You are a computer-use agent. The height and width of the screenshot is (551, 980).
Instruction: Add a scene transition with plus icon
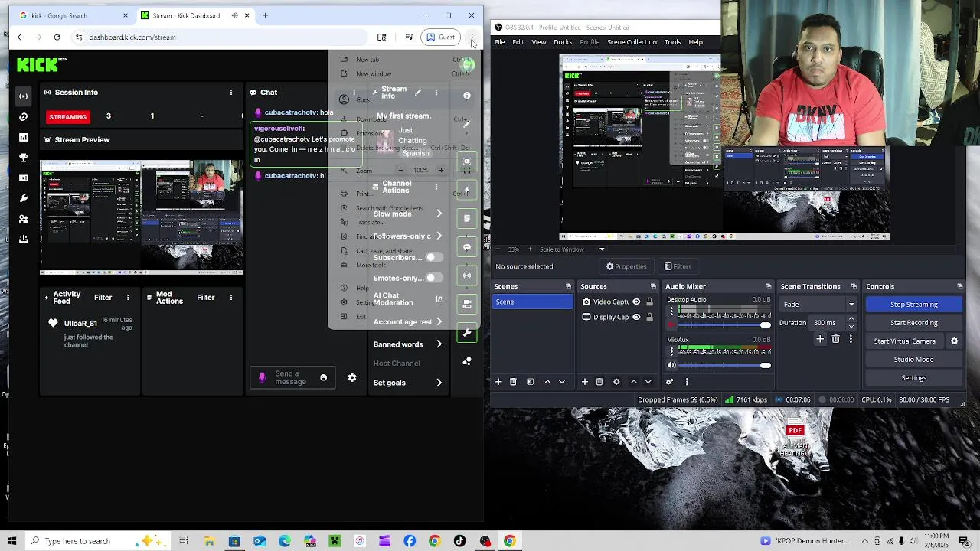(x=820, y=339)
